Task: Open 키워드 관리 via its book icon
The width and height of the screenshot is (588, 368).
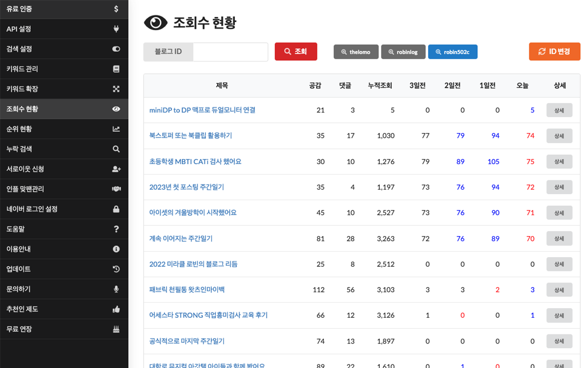Action: (116, 69)
